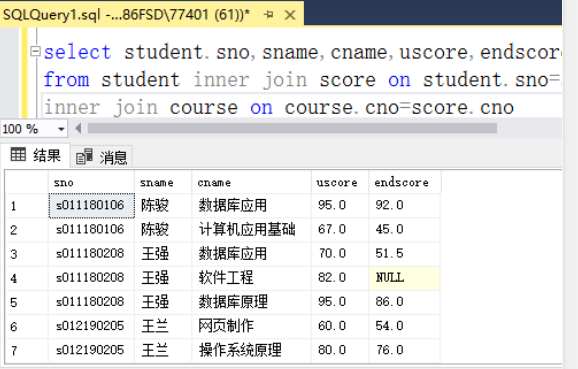Click 陈骏 in row 1
Viewport: 578px width, 369px height.
(x=163, y=206)
